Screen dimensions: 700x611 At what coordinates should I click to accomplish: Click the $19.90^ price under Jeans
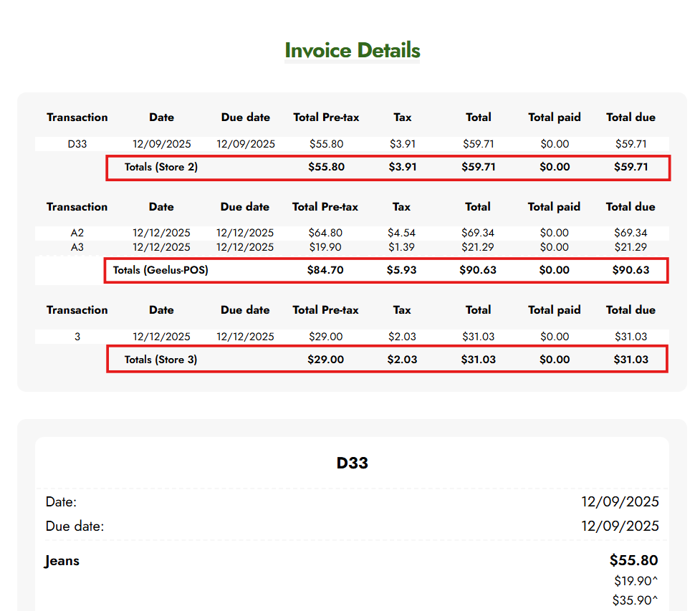636,581
